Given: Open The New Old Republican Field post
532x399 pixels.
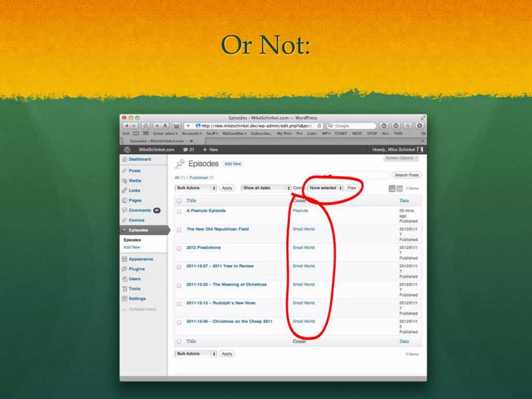Looking at the screenshot, I should coord(217,229).
